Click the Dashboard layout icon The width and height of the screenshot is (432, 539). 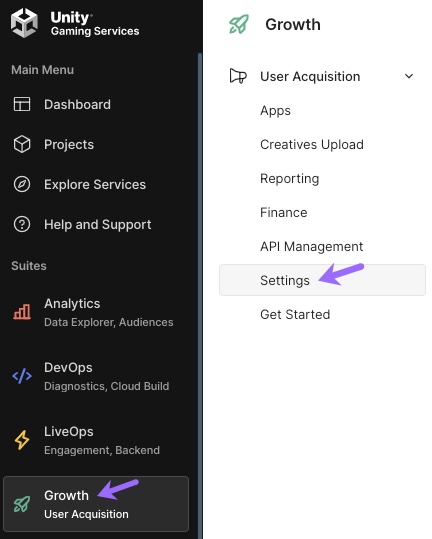coord(22,104)
